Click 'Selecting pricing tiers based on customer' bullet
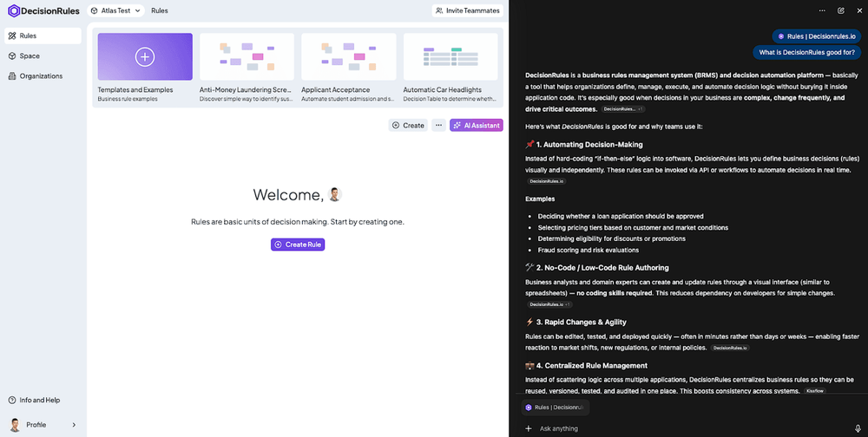Viewport: 868px width, 437px height. click(633, 228)
